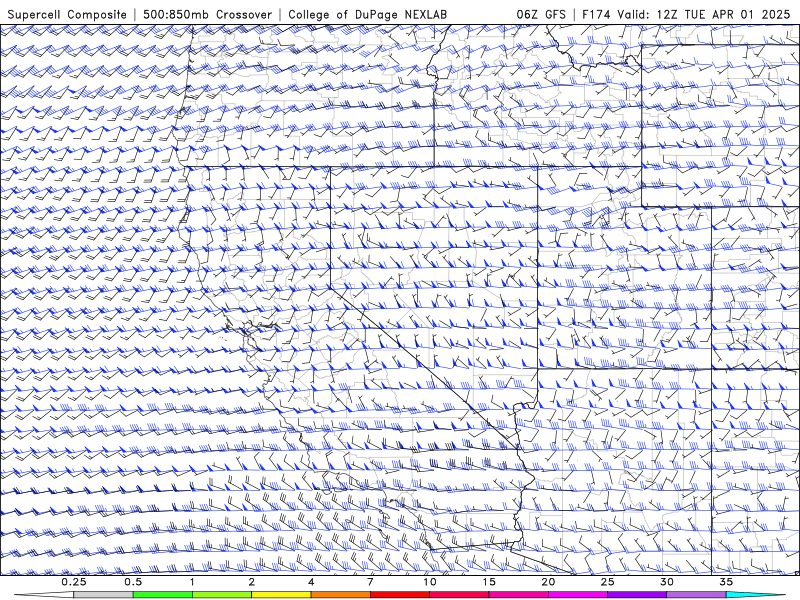Click the "2" legend value
This screenshot has width=800, height=600.
[x=252, y=582]
